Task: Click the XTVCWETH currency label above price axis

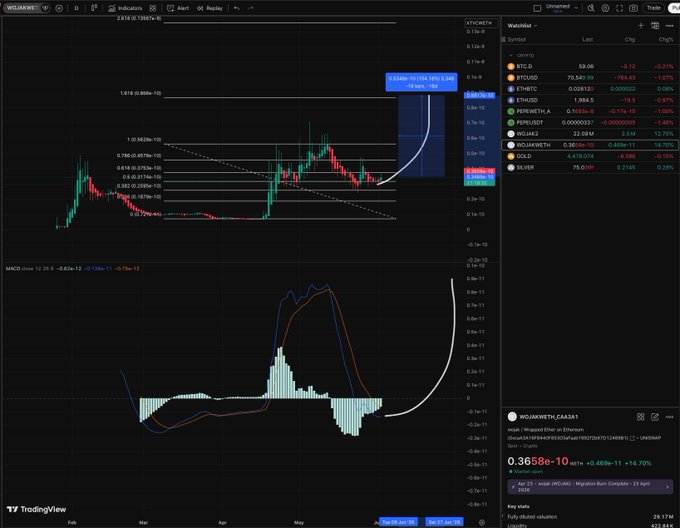Action: click(481, 23)
